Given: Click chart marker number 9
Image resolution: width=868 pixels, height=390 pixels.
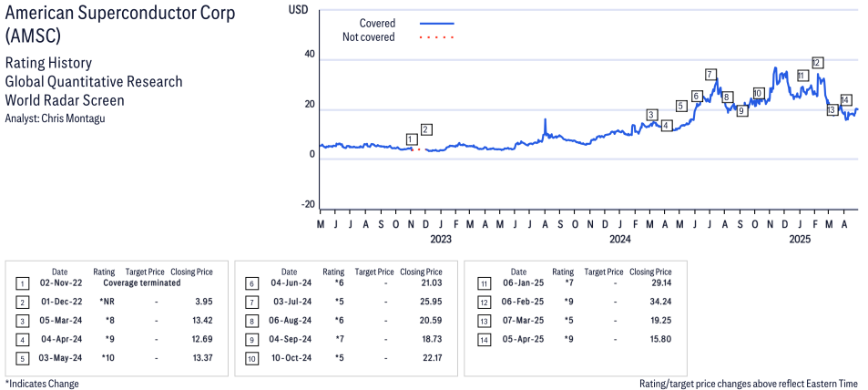Looking at the screenshot, I should tap(742, 111).
